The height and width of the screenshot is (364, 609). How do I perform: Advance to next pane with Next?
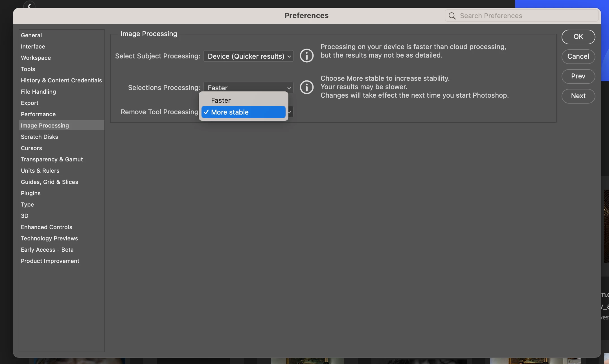pos(578,96)
